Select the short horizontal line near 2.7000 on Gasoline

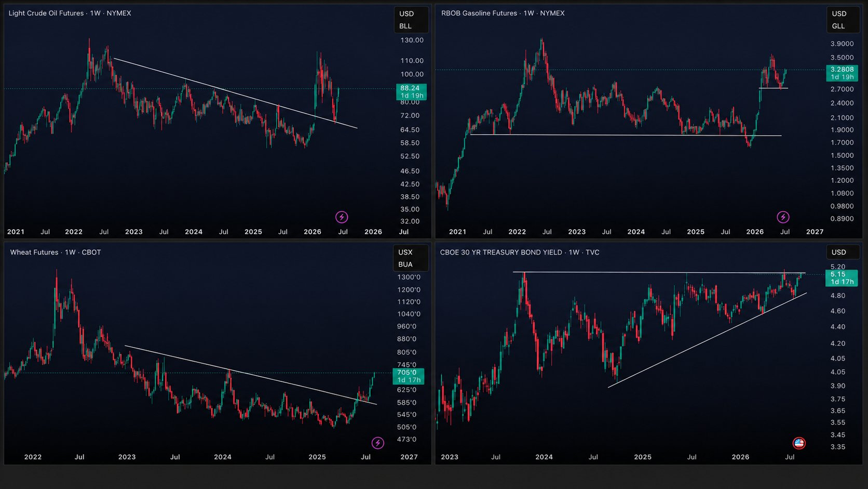click(773, 88)
